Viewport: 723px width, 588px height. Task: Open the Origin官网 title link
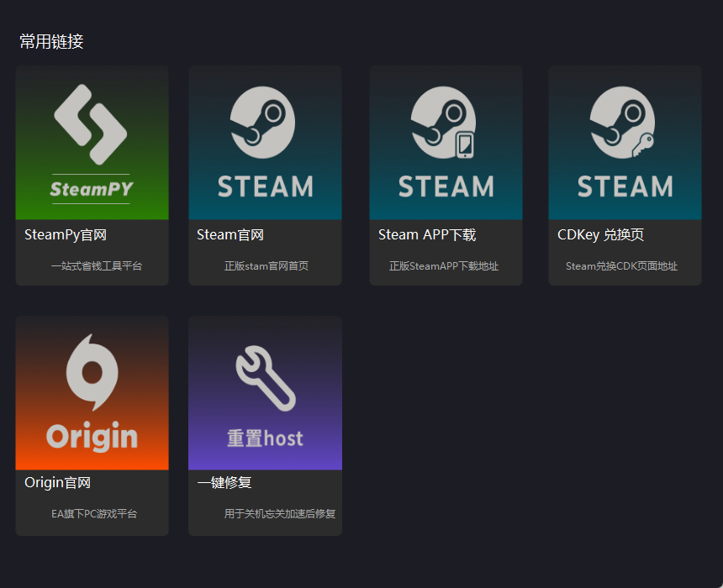(58, 482)
